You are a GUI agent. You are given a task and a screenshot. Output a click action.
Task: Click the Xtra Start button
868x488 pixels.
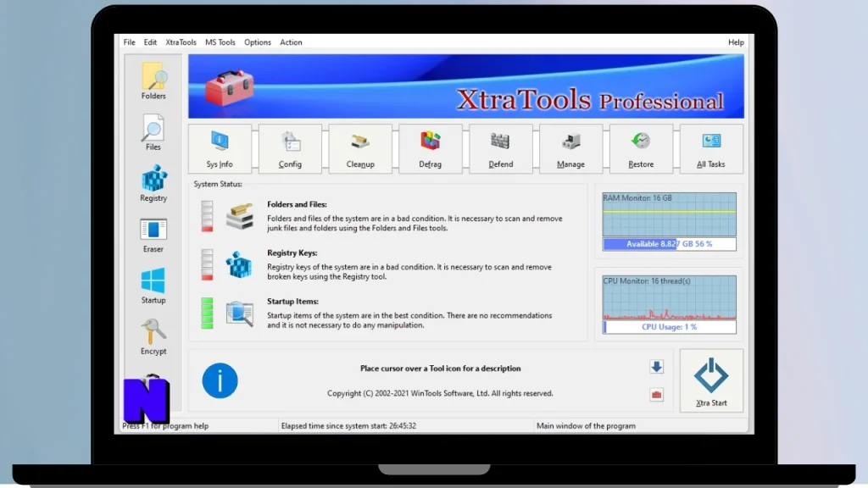click(x=711, y=380)
